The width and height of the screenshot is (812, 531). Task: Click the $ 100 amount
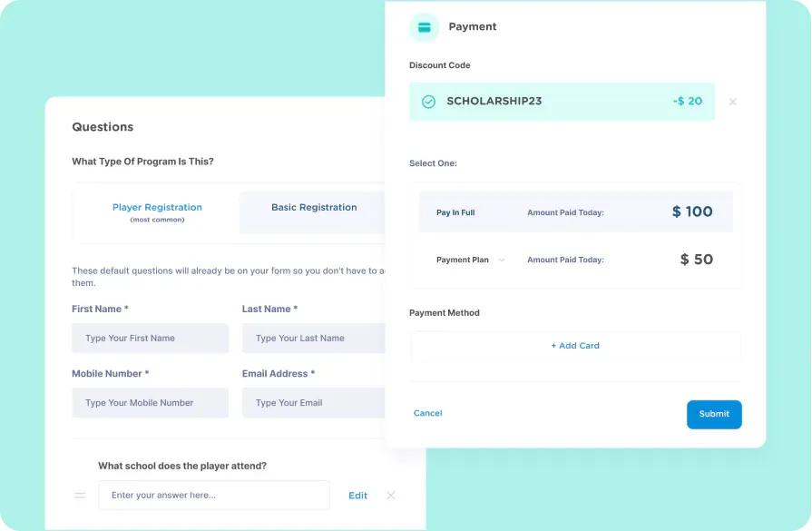(x=692, y=211)
